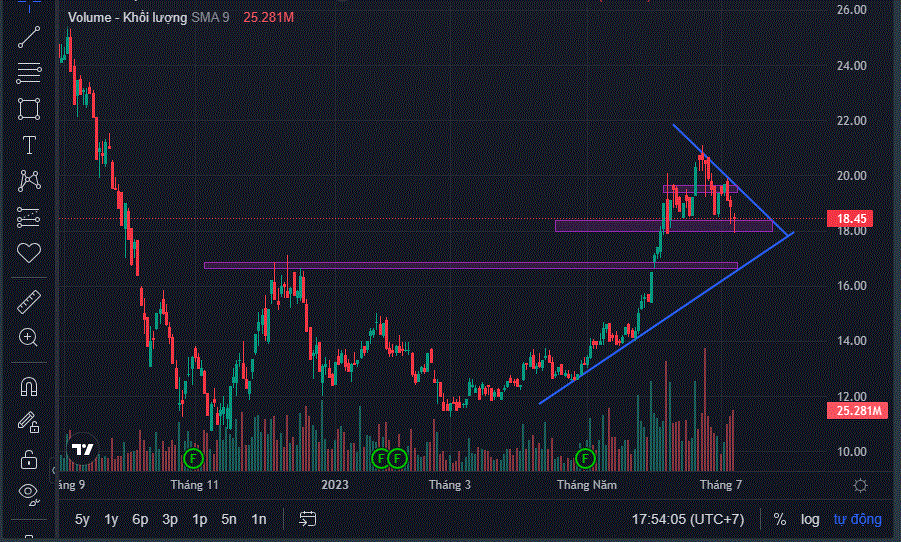Viewport: 901px width, 542px height.
Task: Click the 2023 time axis label
Action: (334, 485)
